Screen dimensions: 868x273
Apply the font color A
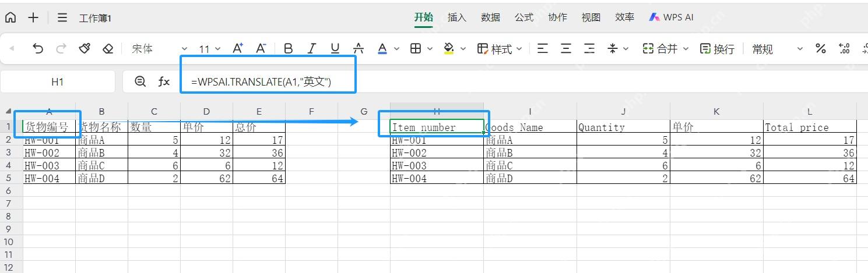click(x=382, y=49)
